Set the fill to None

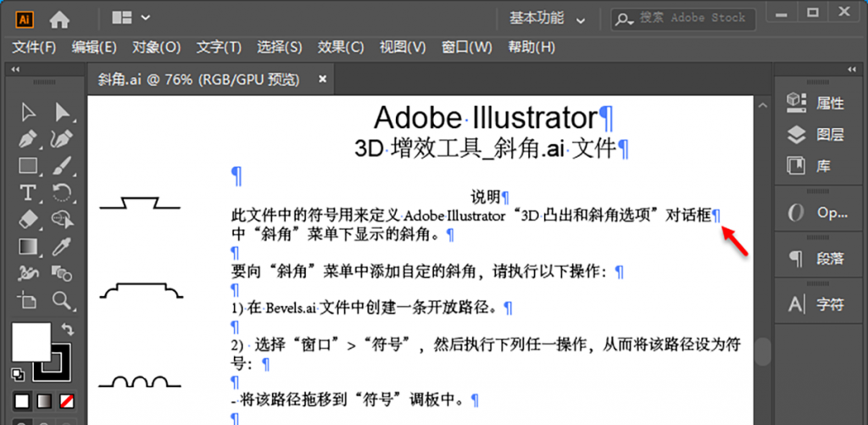[x=65, y=400]
